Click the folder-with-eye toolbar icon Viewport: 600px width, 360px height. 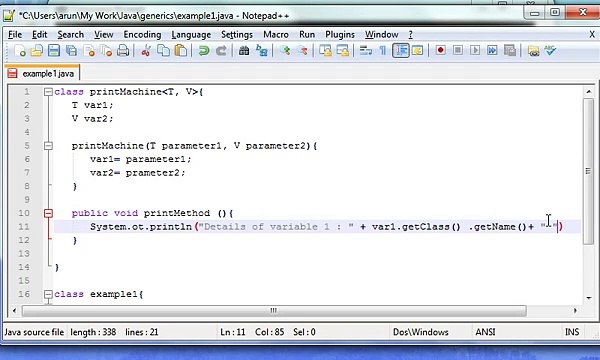[x=533, y=50]
